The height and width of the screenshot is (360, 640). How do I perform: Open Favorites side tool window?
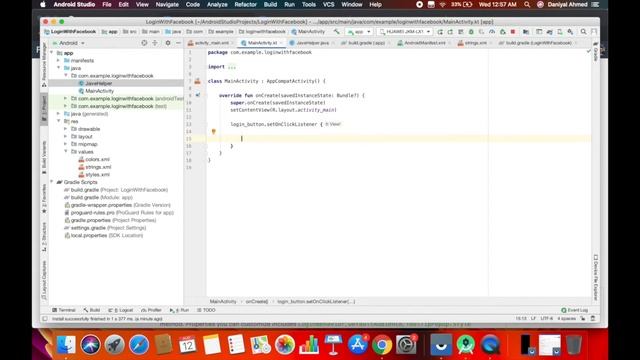[44, 198]
